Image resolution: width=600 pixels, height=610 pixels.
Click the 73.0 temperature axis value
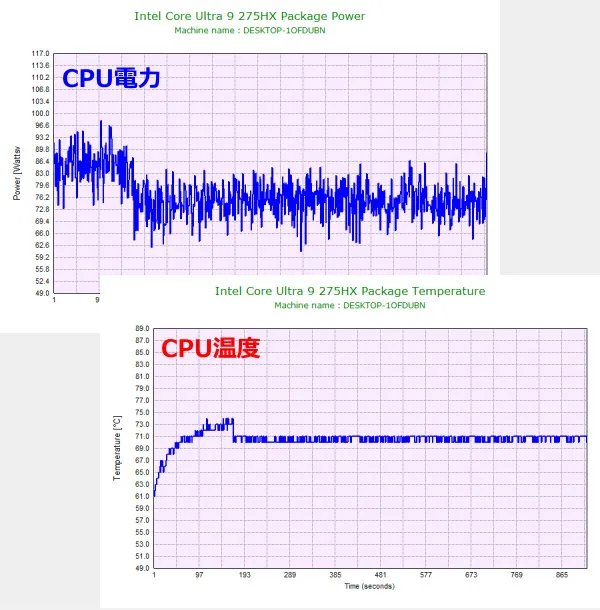coord(142,425)
